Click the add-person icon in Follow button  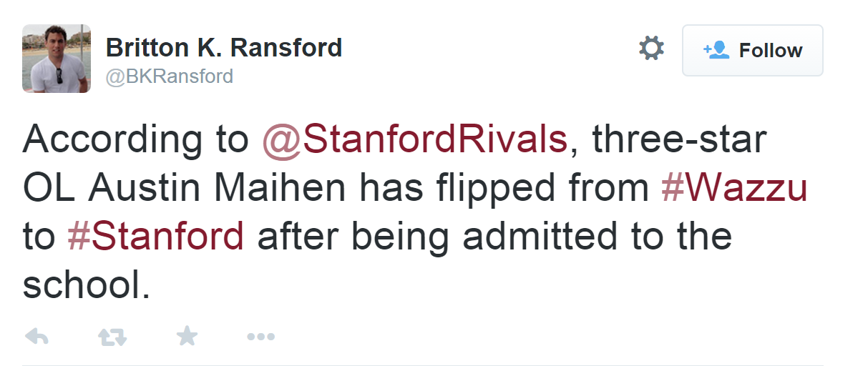(x=716, y=50)
